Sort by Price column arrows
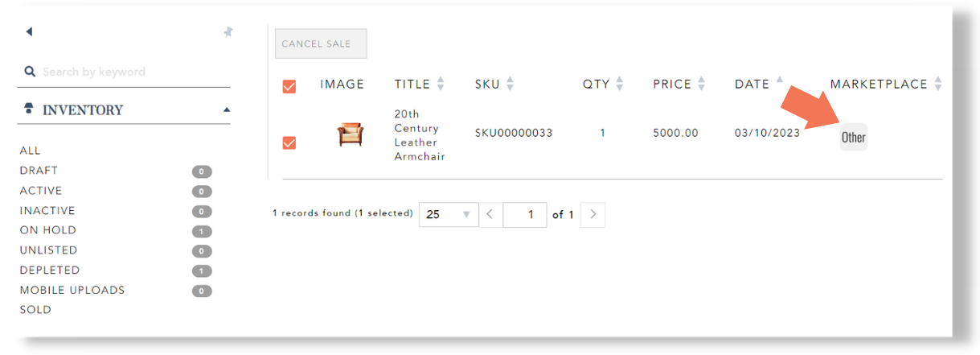Screen dimensions: 980x355 coord(701,84)
